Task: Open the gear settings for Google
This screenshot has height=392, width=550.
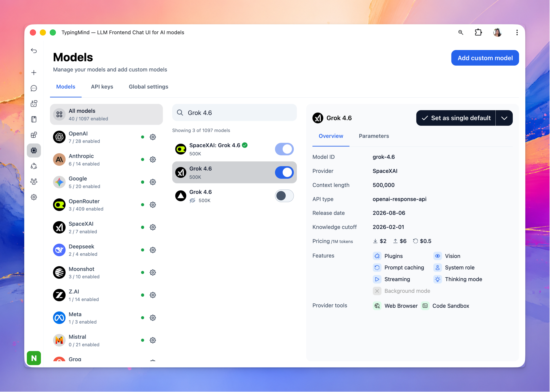Action: [153, 182]
